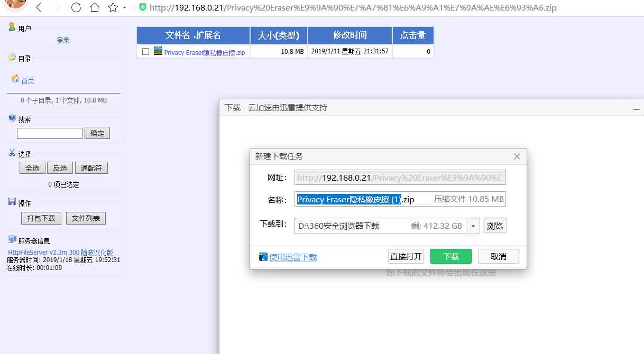Click 确定 search button

[97, 133]
